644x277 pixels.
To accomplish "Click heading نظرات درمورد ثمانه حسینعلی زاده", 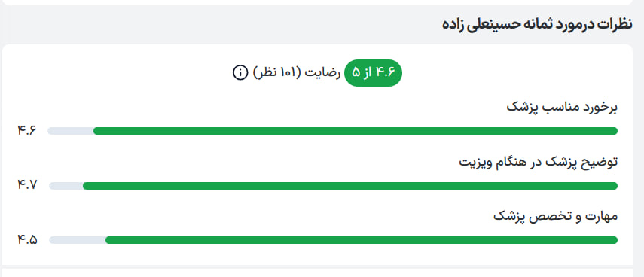I will click(x=537, y=24).
